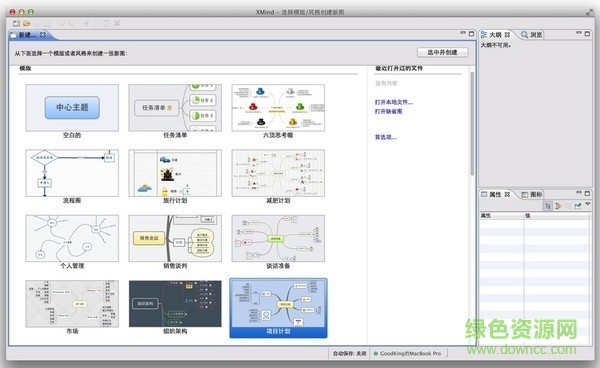Open the 打开本地文件... link
The width and height of the screenshot is (600, 368).
[394, 102]
